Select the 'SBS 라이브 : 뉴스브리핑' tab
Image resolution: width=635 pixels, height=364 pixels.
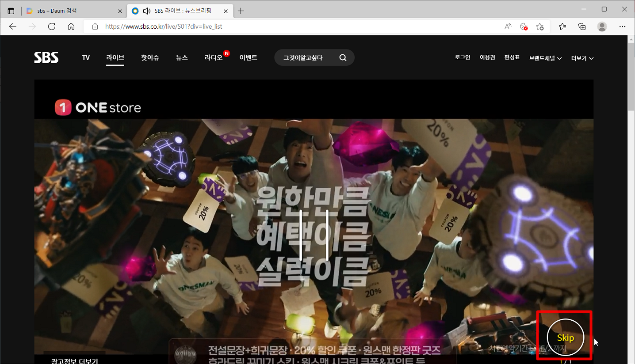tap(180, 11)
